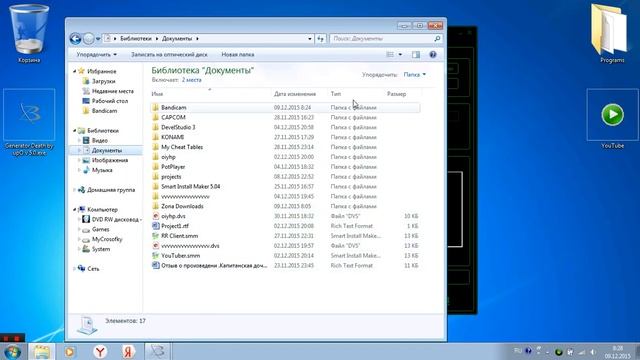Refresh the Documents folder view
The image size is (640, 360).
[321, 39]
